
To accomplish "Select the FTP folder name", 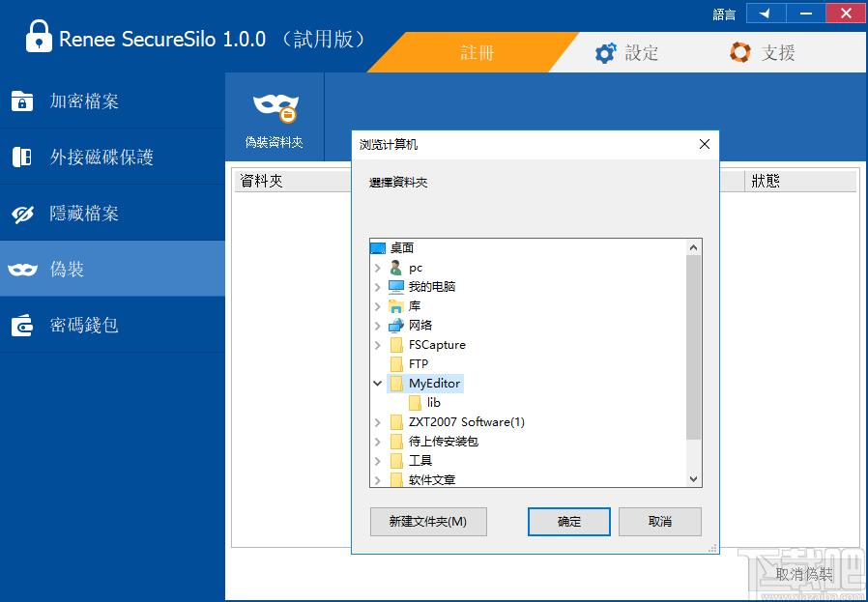I will 419,364.
